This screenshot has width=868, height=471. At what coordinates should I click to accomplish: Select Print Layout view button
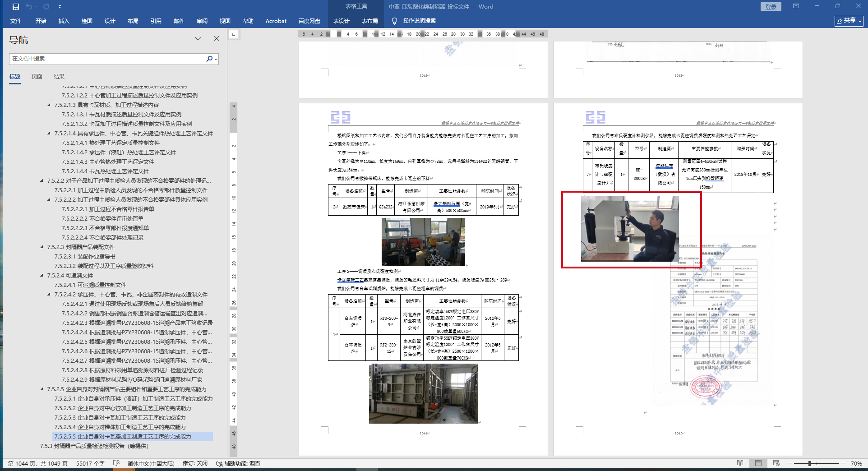(x=758, y=463)
